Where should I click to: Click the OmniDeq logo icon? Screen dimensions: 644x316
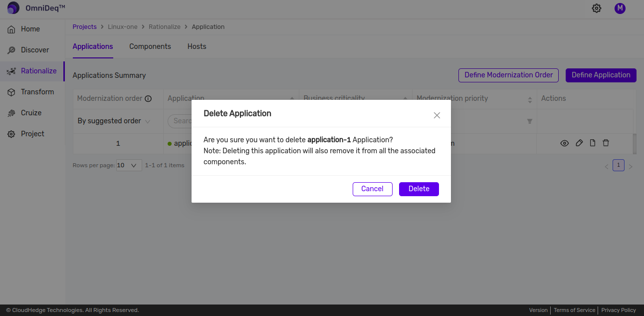coord(13,8)
